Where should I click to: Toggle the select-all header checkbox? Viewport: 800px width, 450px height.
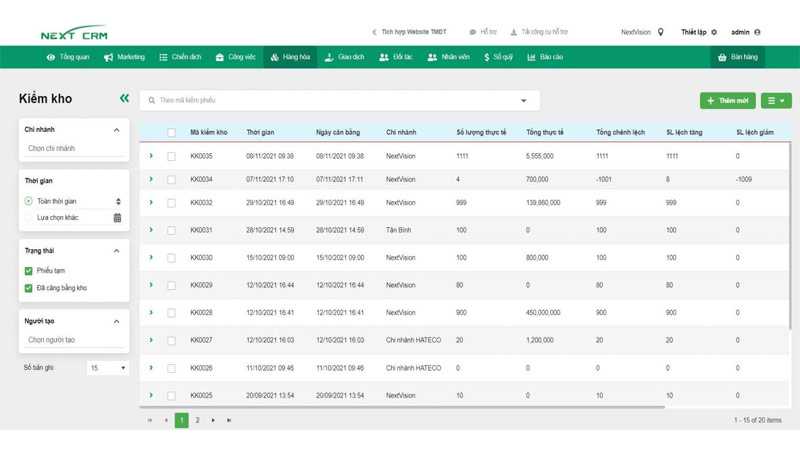(x=171, y=133)
